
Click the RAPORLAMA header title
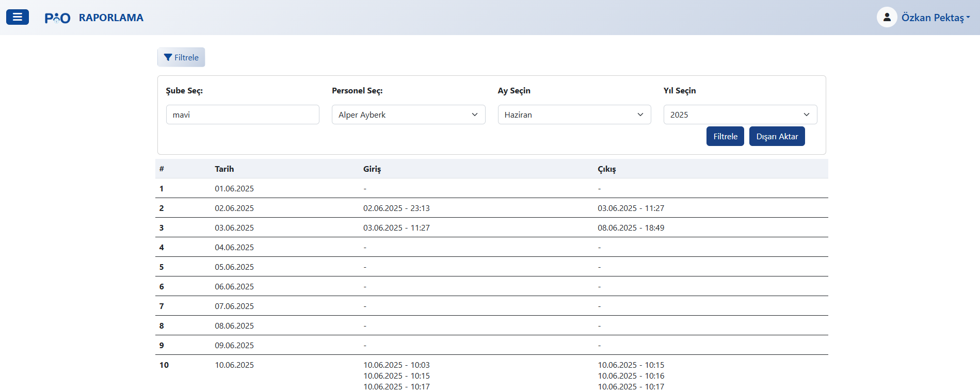point(111,18)
